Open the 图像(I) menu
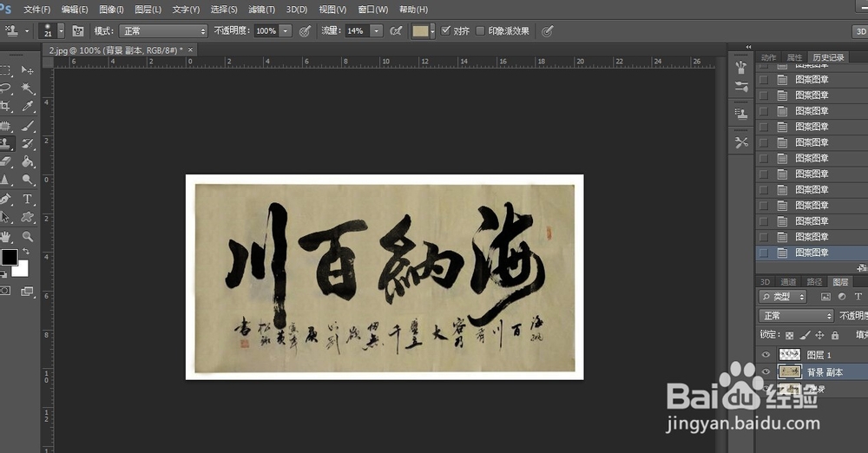 [111, 10]
